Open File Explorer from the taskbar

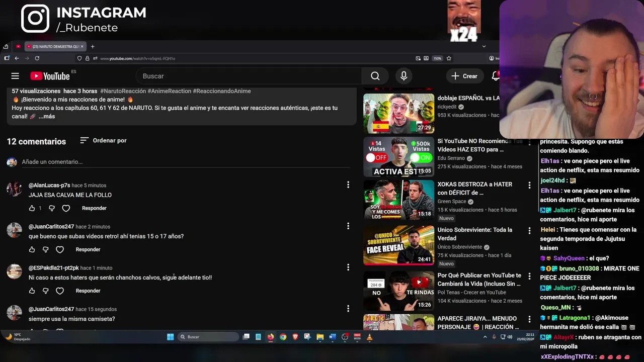point(320,337)
